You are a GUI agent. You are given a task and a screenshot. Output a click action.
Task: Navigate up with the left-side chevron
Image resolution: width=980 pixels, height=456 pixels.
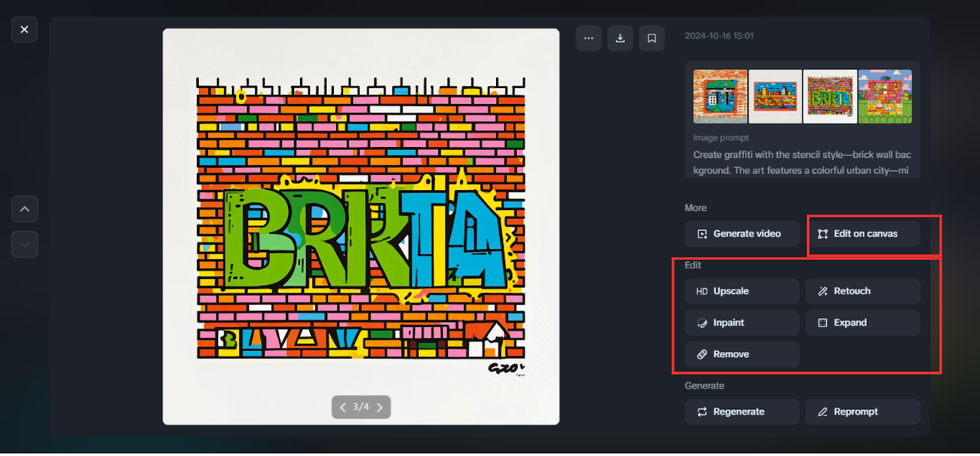(x=24, y=208)
